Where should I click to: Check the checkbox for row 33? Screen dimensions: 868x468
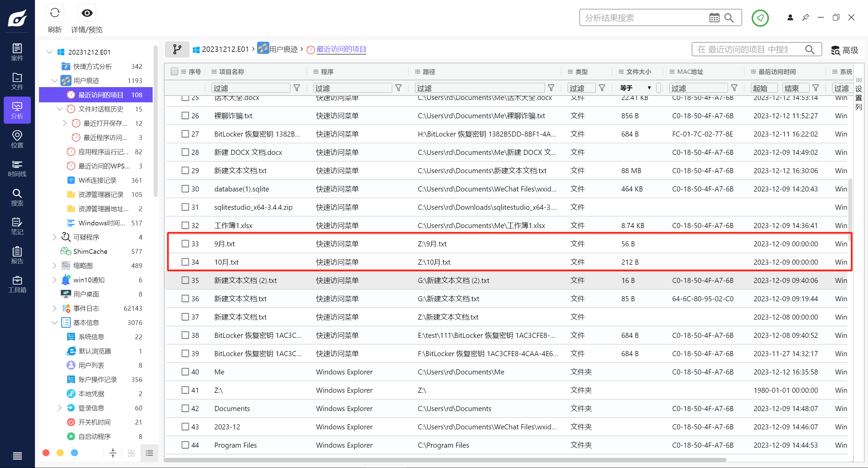pos(185,244)
